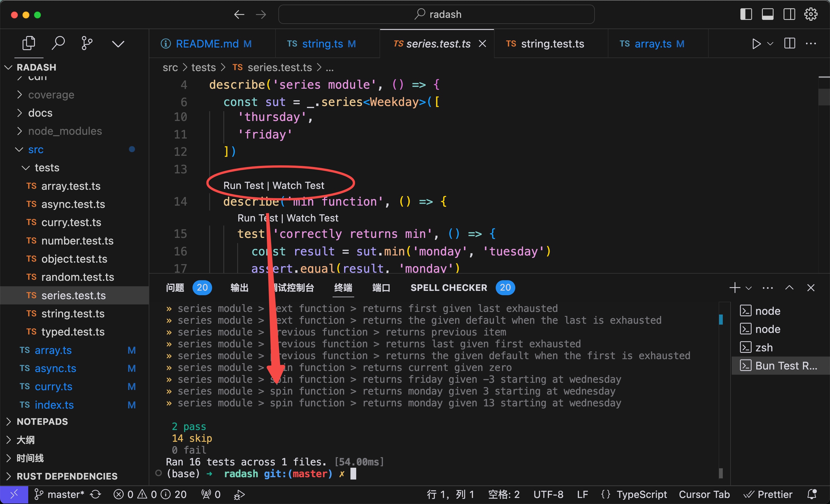
Task: Open the Explorer files icon
Action: coord(28,43)
